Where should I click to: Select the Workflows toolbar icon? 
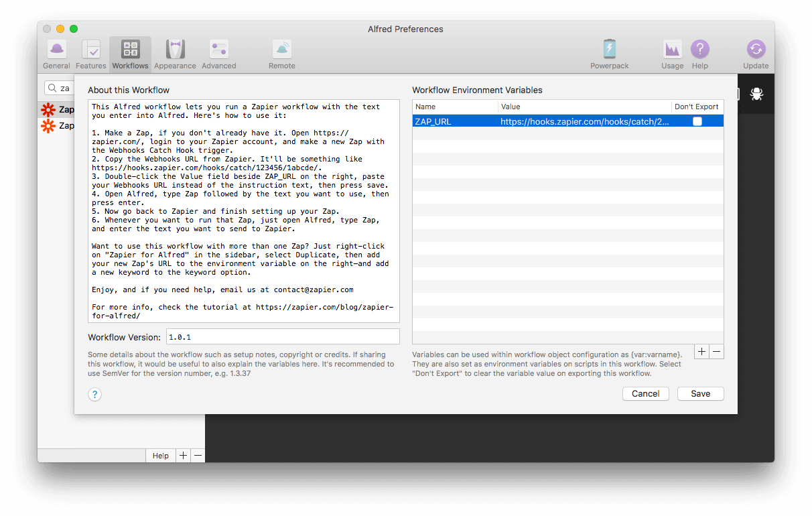coord(130,54)
